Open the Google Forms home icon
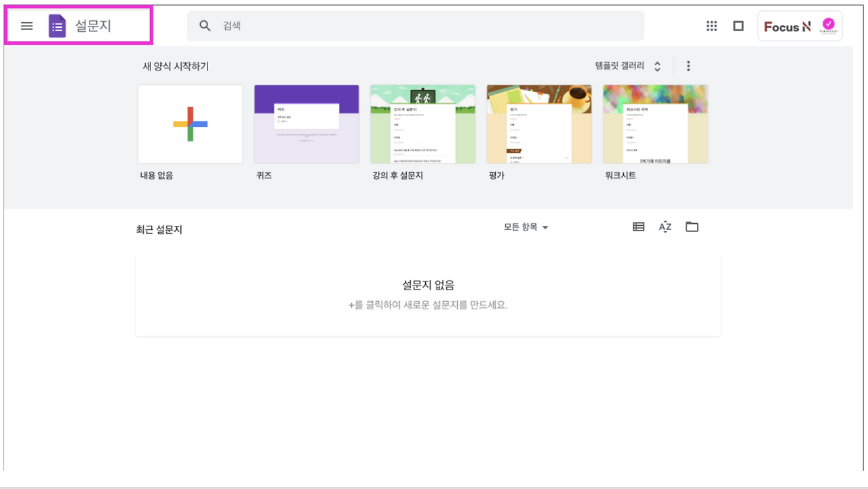Viewport: 868px width, 489px height. [57, 26]
